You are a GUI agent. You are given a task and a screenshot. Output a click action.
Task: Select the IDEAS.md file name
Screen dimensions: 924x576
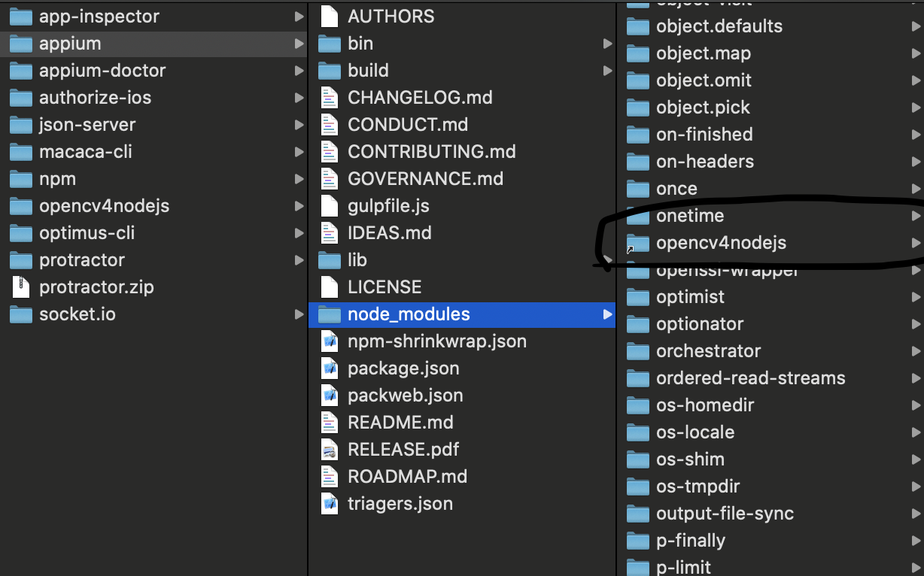390,233
